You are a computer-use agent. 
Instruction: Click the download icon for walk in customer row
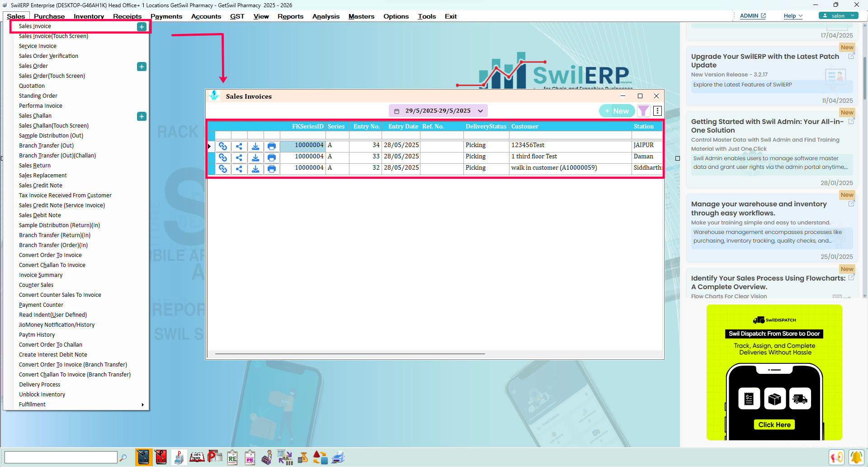pos(255,168)
